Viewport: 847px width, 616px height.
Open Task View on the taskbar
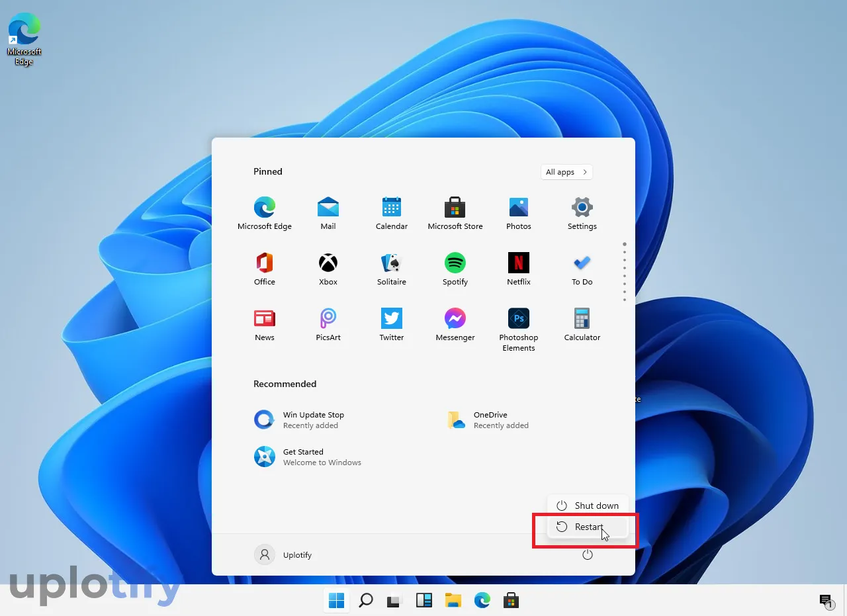tap(395, 601)
